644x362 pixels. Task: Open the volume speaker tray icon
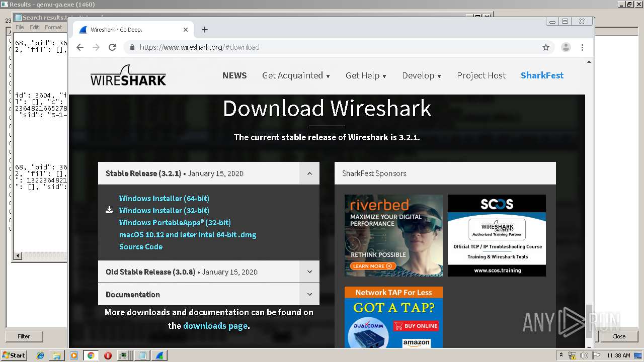click(584, 355)
